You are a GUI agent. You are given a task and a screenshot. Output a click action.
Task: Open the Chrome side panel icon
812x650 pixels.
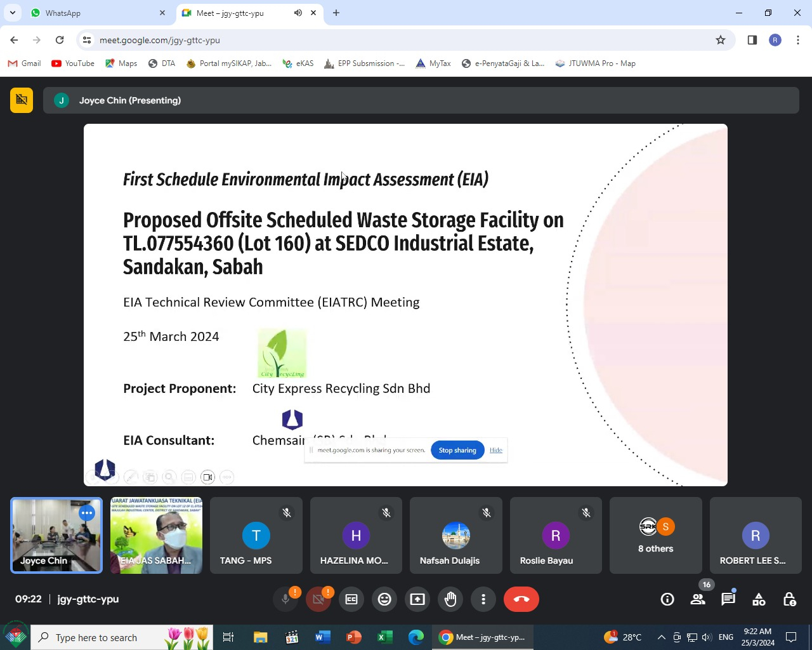pos(752,40)
